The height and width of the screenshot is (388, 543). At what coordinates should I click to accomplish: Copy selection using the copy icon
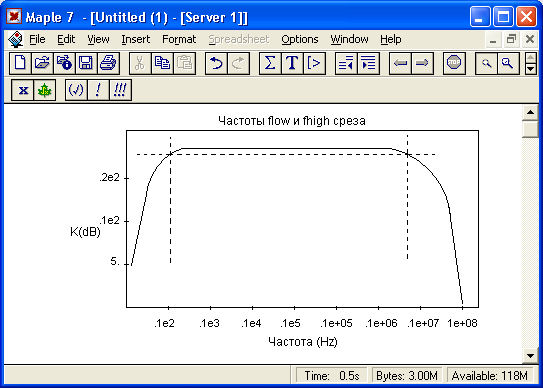pos(162,63)
